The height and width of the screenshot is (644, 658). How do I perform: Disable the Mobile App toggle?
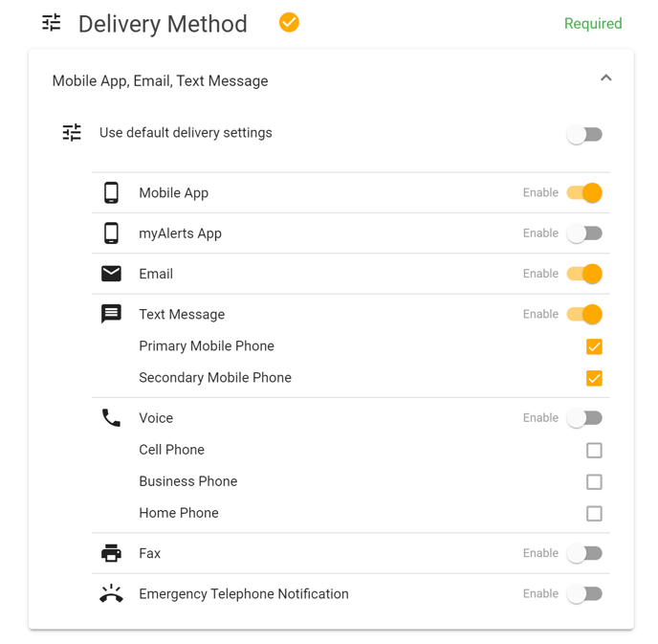[584, 192]
